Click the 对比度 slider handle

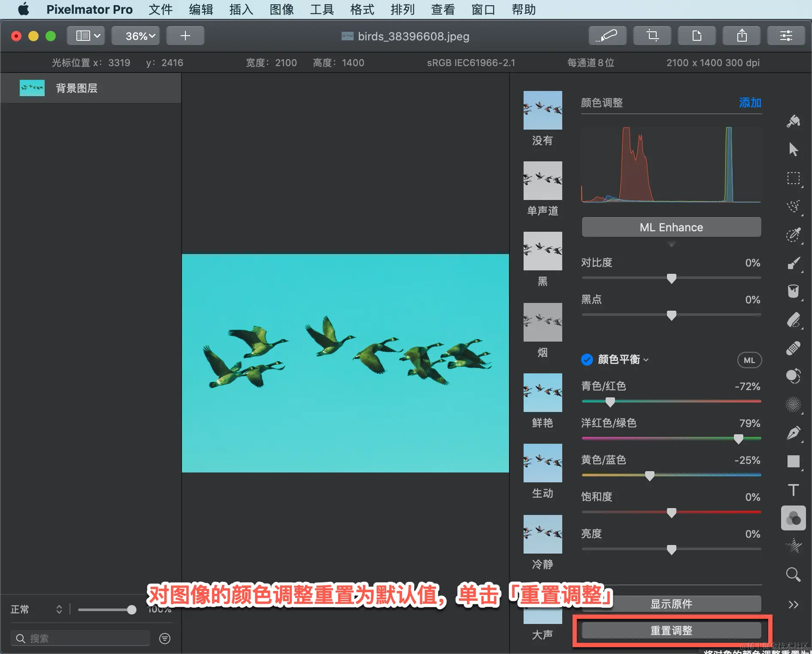(672, 279)
